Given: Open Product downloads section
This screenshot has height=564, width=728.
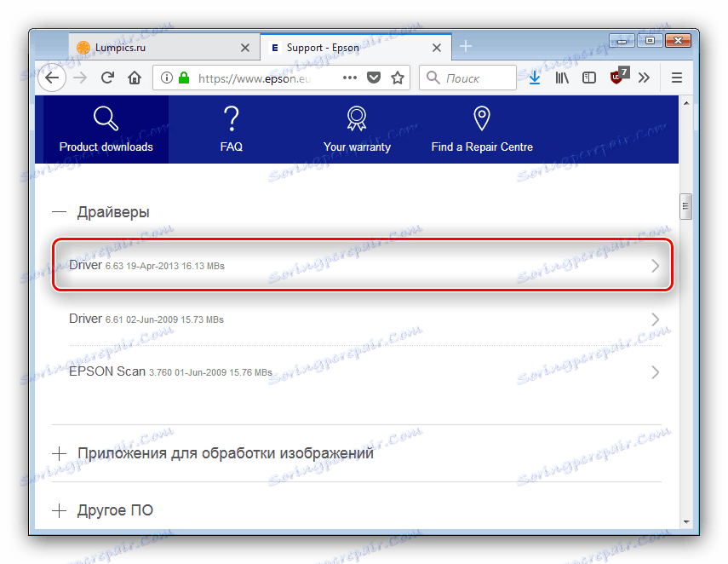Looking at the screenshot, I should tap(106, 129).
